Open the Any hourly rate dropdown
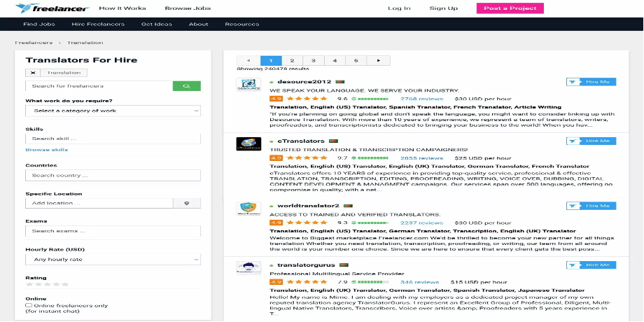The image size is (644, 322). (113, 260)
